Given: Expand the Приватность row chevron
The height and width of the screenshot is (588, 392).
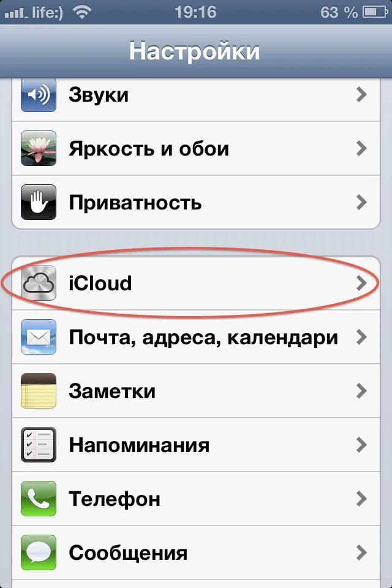Looking at the screenshot, I should click(x=361, y=203).
